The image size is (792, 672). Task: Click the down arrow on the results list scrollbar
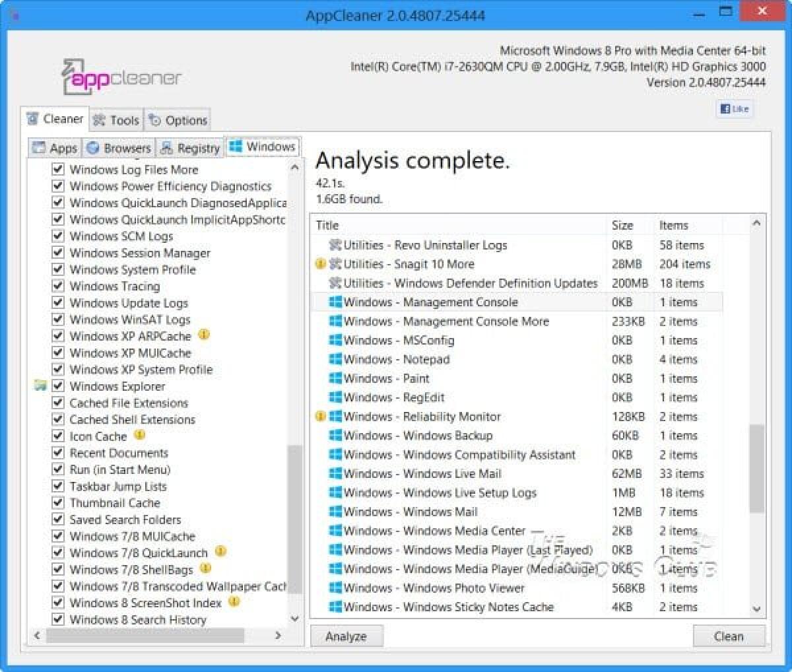click(x=755, y=609)
